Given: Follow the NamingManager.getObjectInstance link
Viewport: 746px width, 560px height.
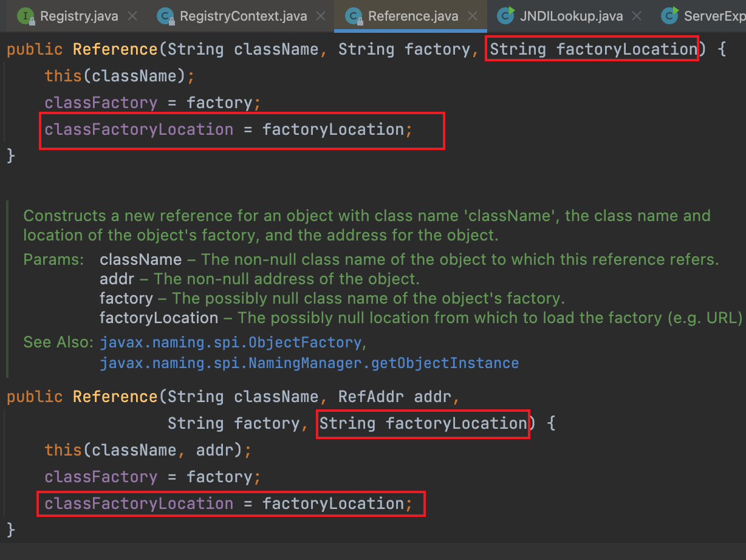Looking at the screenshot, I should coord(309,363).
